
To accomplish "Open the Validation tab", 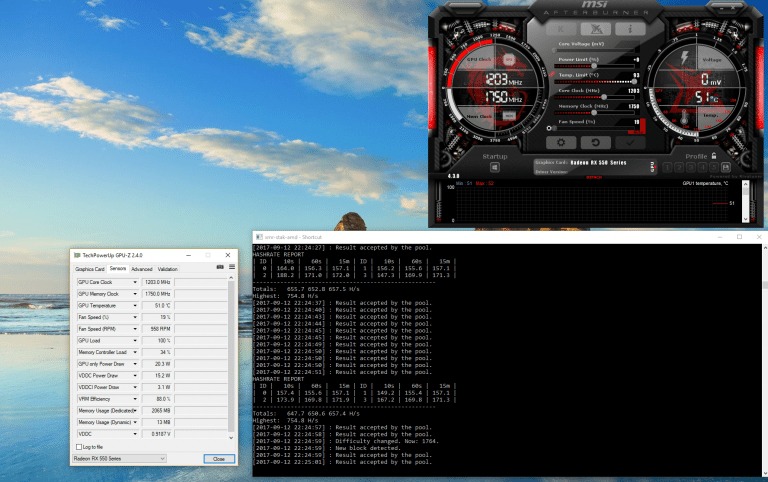I will tap(168, 269).
